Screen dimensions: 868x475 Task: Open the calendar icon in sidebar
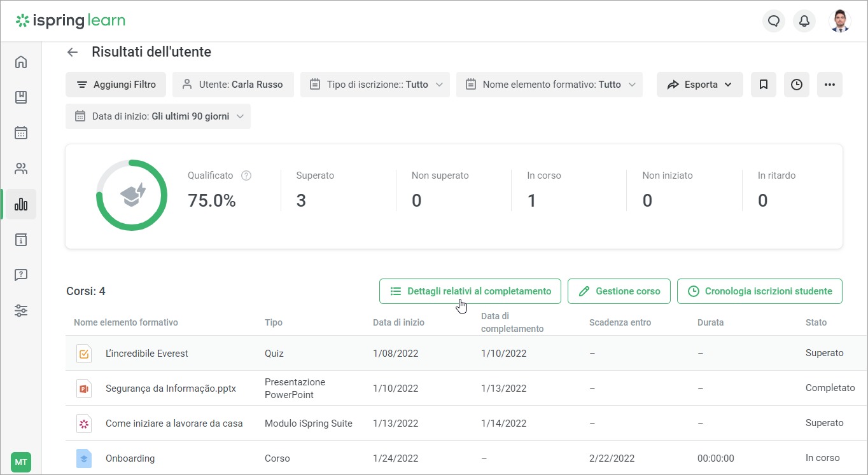pyautogui.click(x=21, y=133)
